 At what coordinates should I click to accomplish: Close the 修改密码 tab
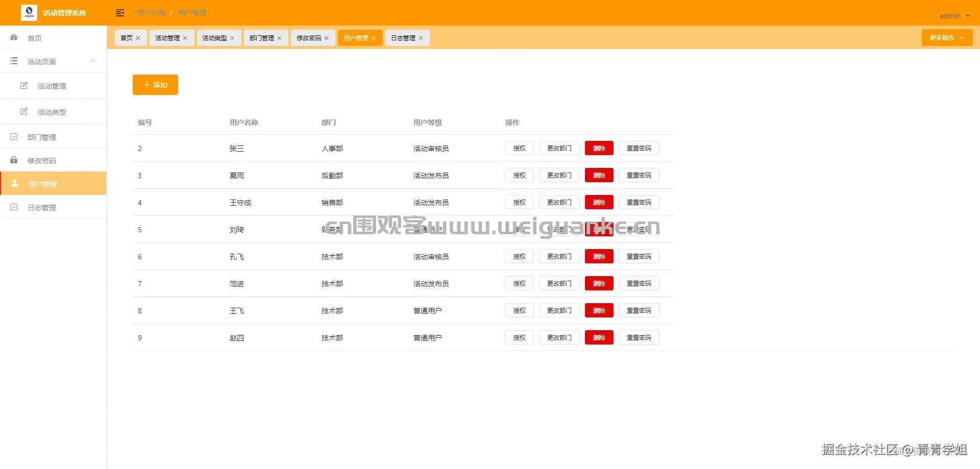tap(327, 38)
